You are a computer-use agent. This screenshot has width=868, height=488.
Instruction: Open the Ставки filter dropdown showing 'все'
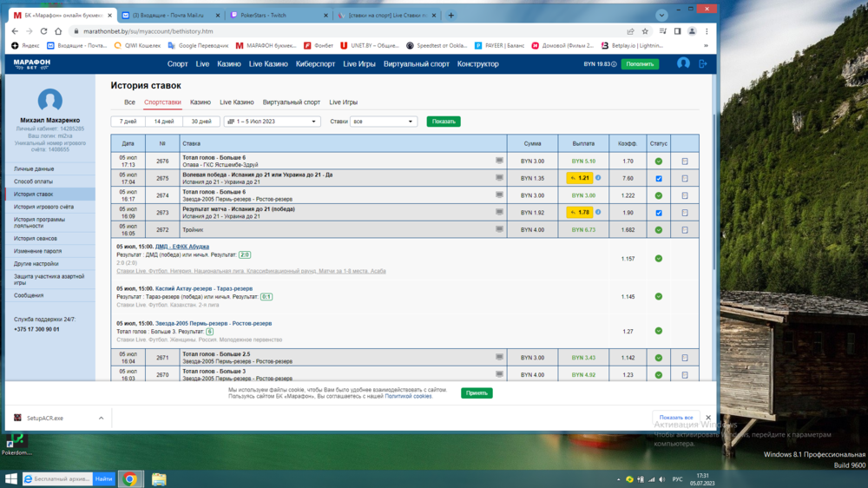[x=384, y=122]
